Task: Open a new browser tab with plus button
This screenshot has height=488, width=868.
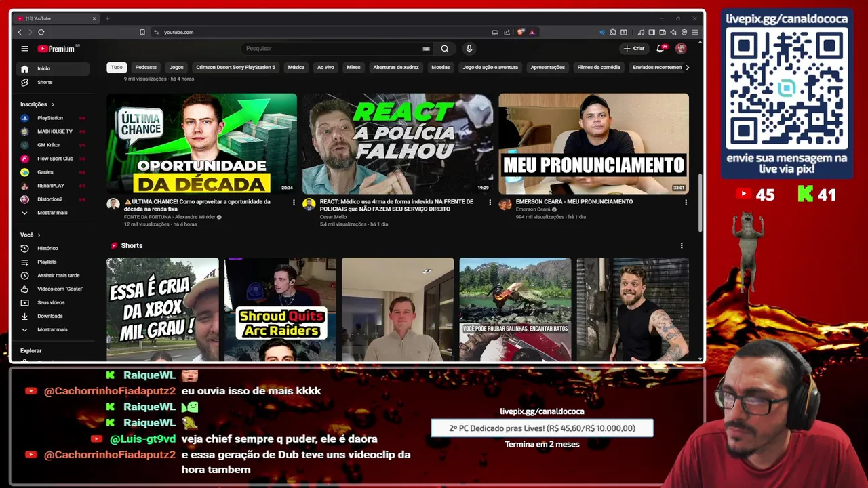Action: [x=107, y=18]
